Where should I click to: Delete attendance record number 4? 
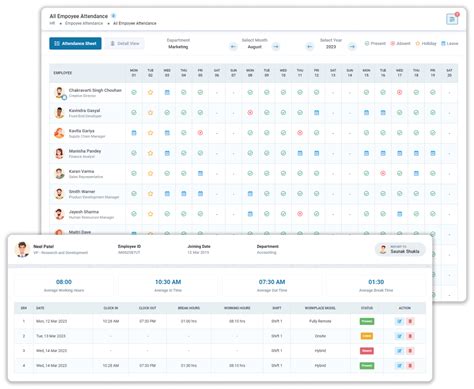(x=410, y=366)
